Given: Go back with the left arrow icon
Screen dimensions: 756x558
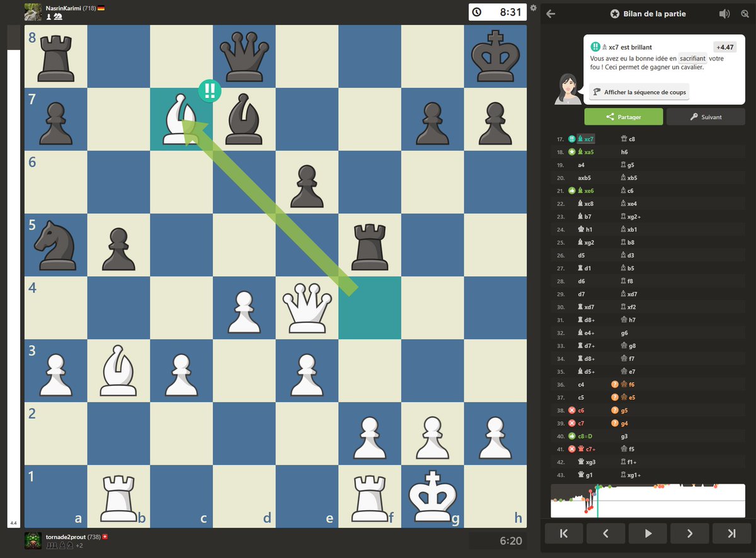Looking at the screenshot, I should [x=551, y=13].
